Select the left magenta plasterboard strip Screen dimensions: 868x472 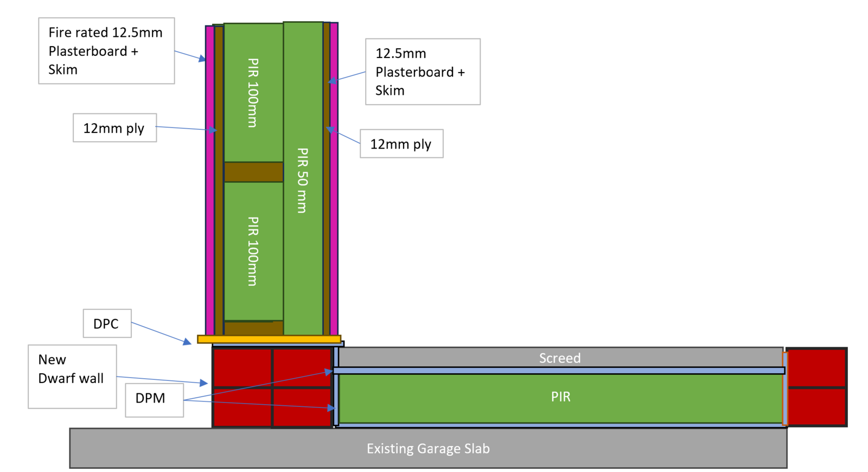(209, 179)
